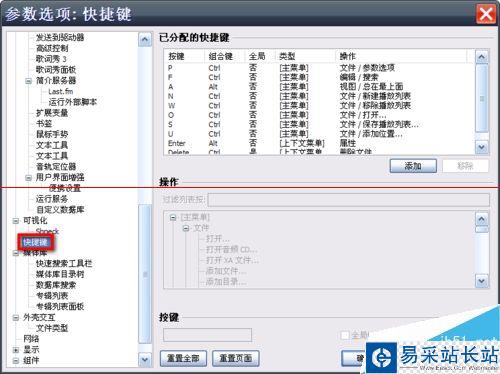Select the W Ctrl 移除播放列表 row
This screenshot has width=500, height=374.
tap(319, 106)
